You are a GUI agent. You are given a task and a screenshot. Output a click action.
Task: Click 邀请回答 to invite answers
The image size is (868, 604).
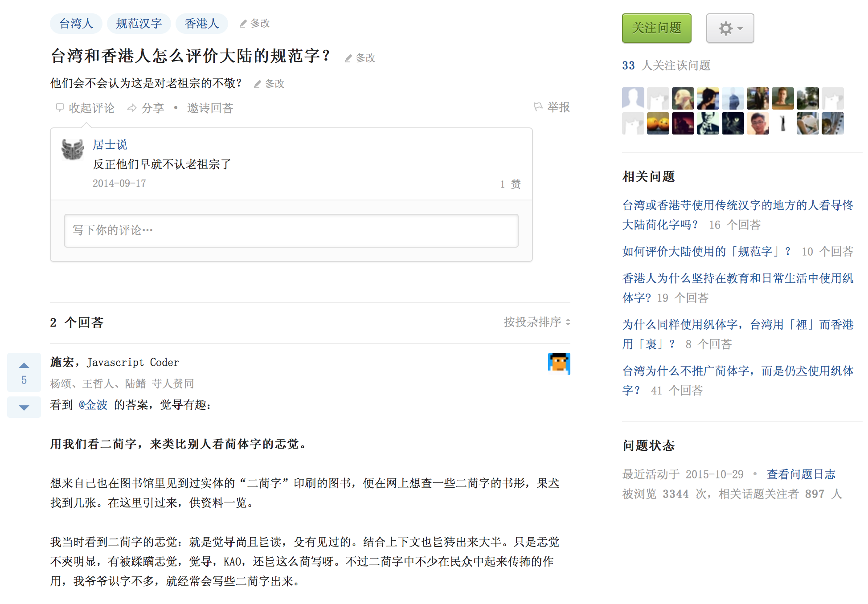click(210, 107)
